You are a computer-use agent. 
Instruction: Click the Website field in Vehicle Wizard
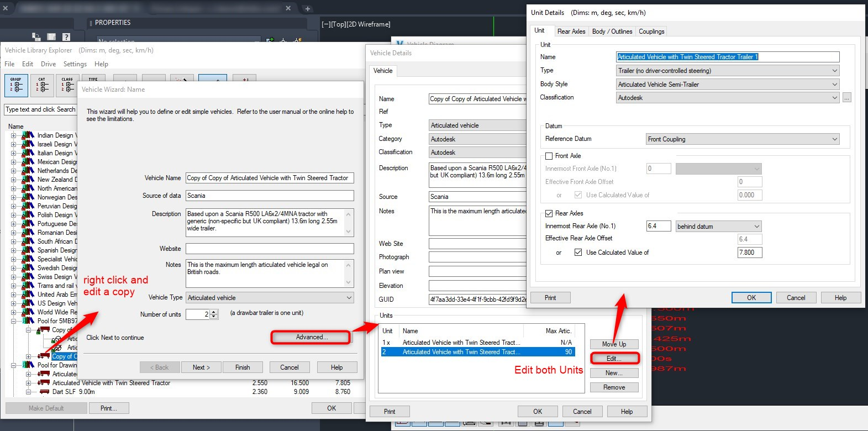270,249
